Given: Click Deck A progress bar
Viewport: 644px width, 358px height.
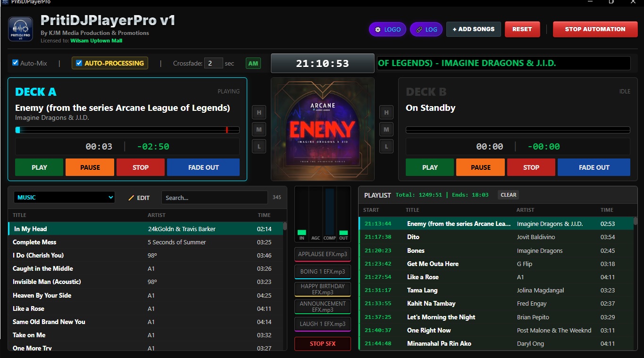Looking at the screenshot, I should (x=127, y=130).
